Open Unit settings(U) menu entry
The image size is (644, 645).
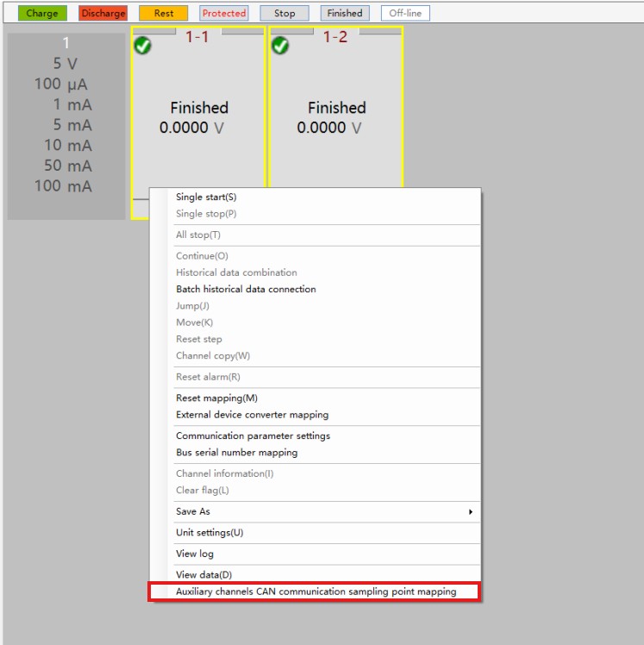pyautogui.click(x=209, y=532)
